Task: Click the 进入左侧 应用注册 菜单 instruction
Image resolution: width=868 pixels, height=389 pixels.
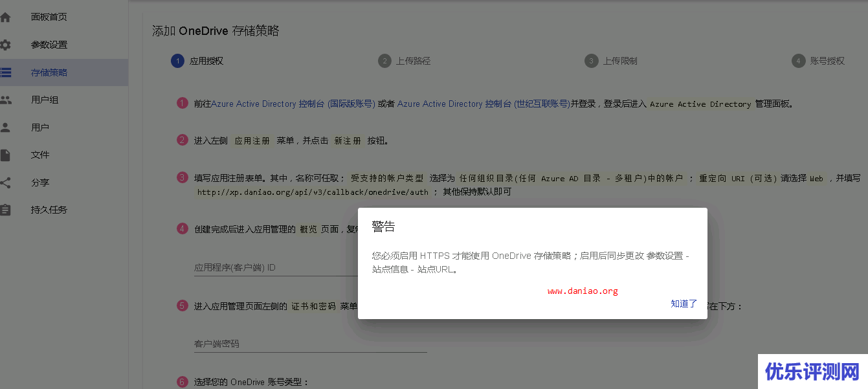Action: (291, 140)
